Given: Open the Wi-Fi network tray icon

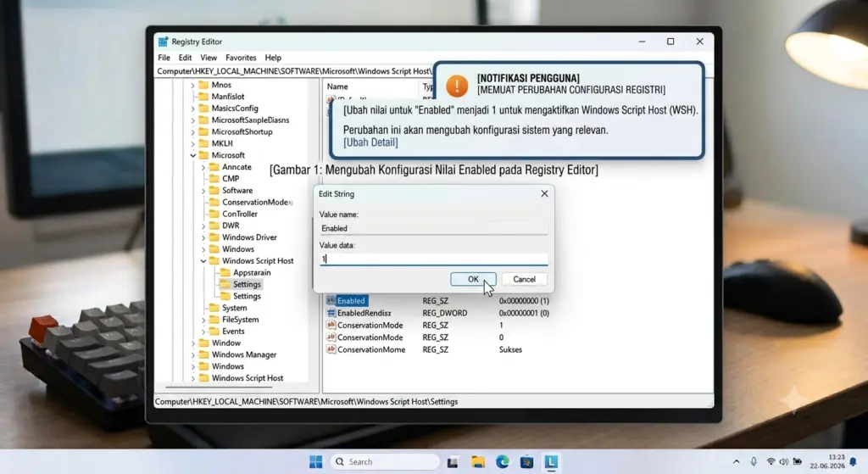Looking at the screenshot, I should point(771,462).
